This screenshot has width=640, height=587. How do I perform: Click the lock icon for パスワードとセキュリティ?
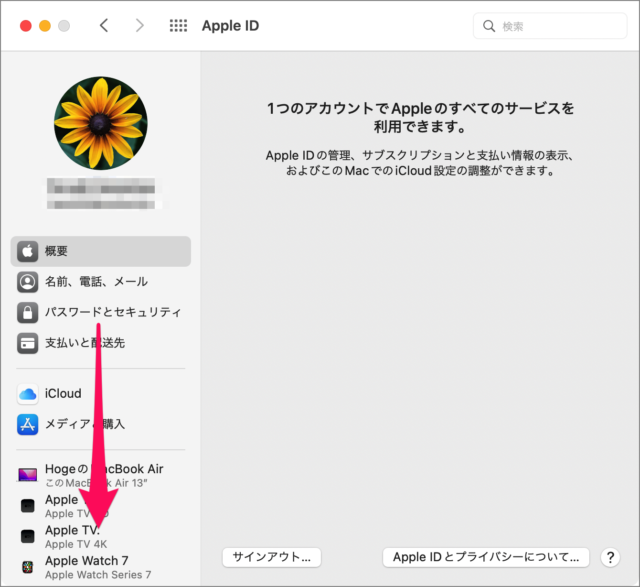click(27, 312)
